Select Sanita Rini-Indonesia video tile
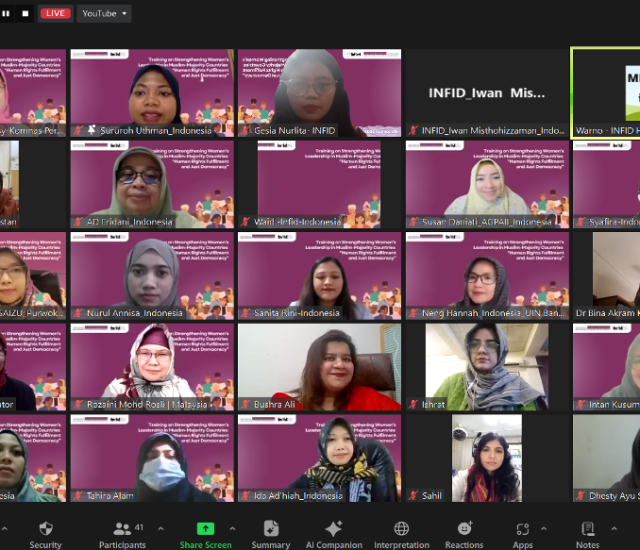640x550 pixels. pos(320,276)
